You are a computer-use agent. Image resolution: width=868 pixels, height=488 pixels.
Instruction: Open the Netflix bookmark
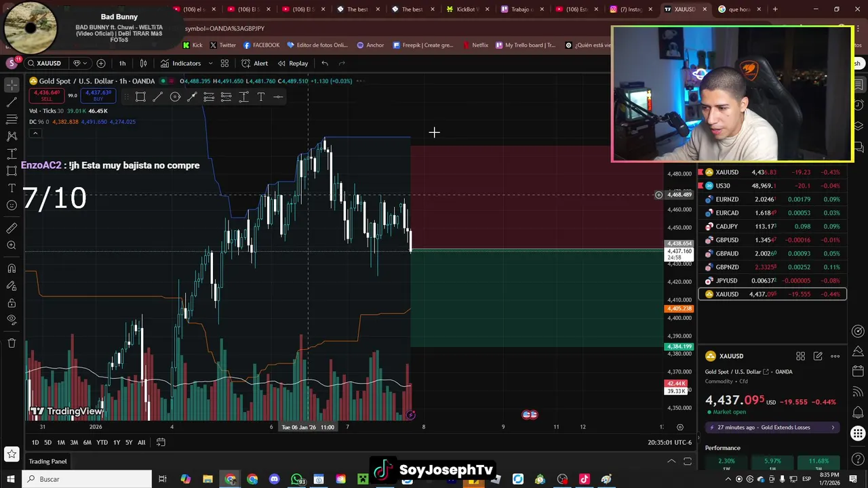click(475, 45)
